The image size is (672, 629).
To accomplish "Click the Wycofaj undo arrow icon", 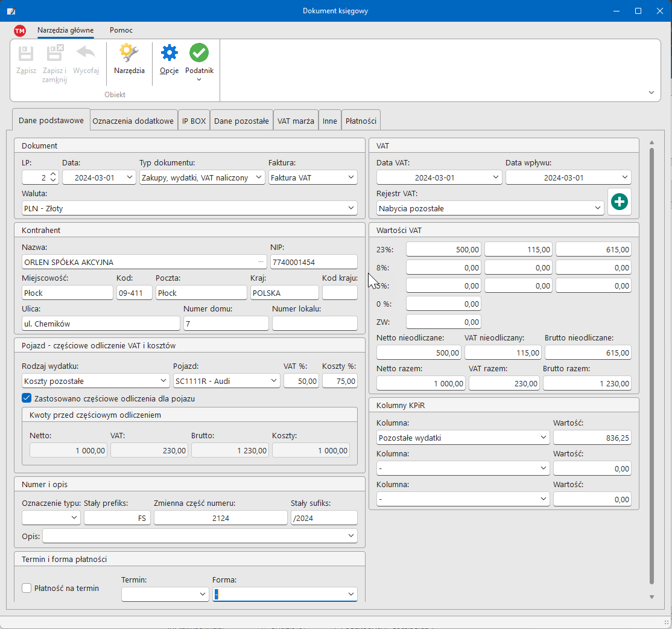I will [x=86, y=54].
